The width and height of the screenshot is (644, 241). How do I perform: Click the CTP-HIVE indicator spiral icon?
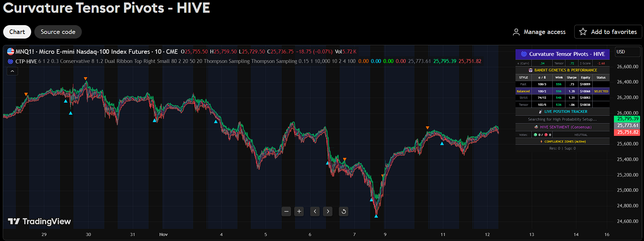(x=11, y=61)
